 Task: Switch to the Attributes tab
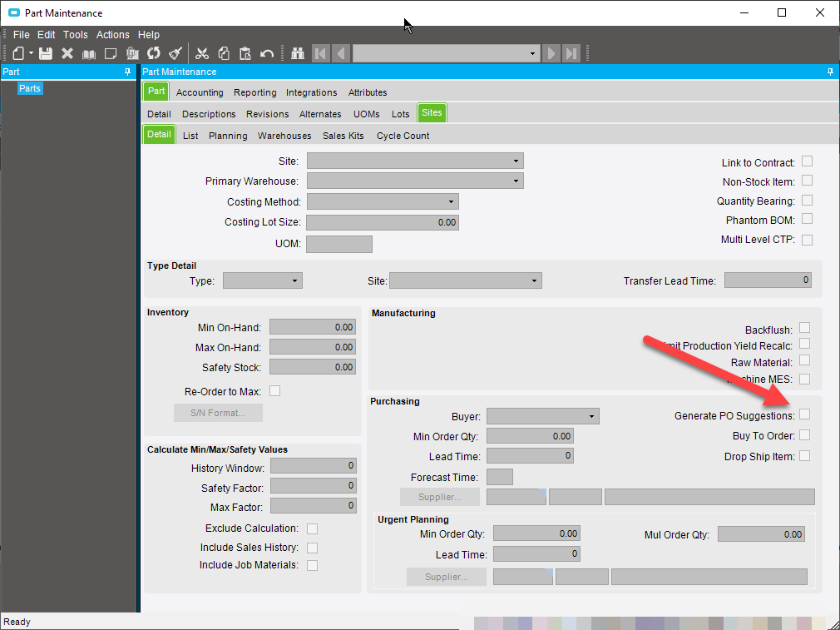pyautogui.click(x=368, y=92)
